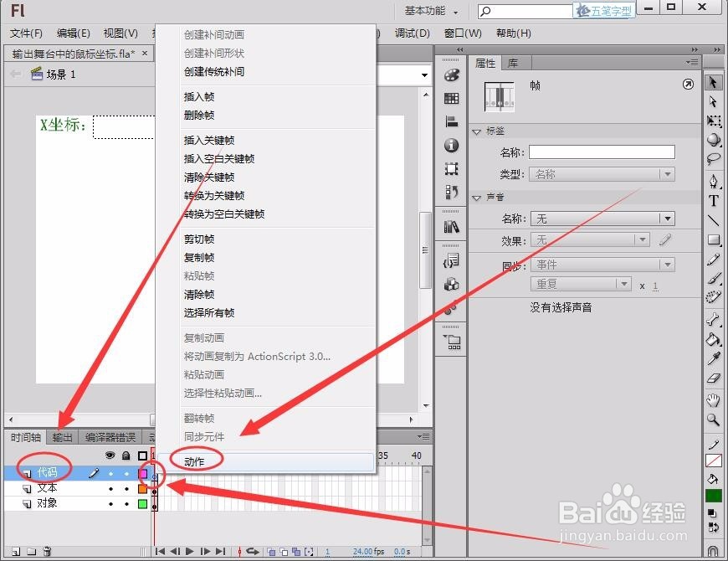This screenshot has height=561, width=728.
Task: Toggle lock dot for 对象 layer
Action: (x=126, y=504)
